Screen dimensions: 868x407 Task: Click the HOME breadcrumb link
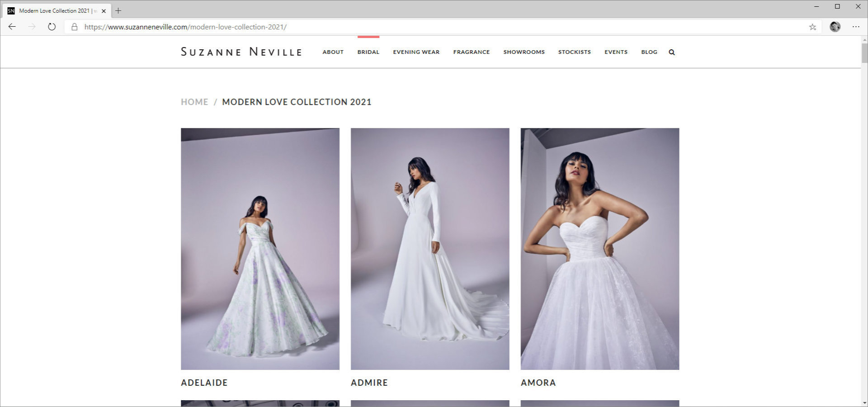pyautogui.click(x=194, y=102)
